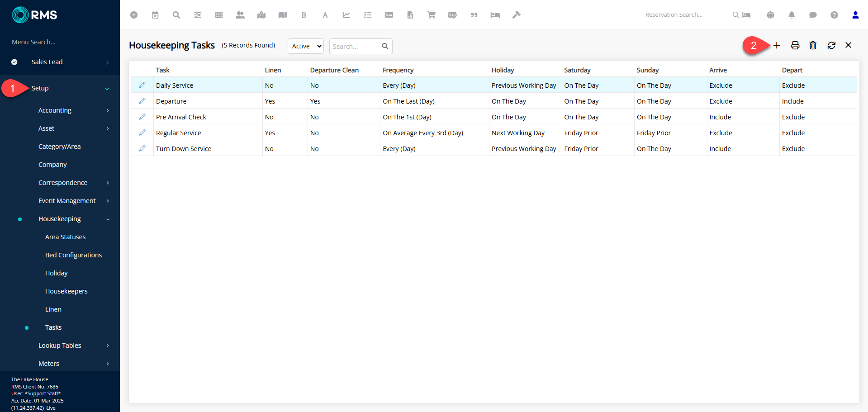The image size is (868, 412).
Task: Click the globe icon at top right
Action: 771,15
